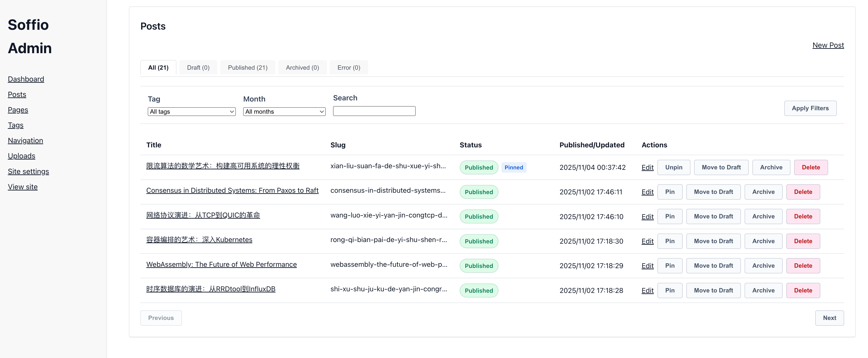The width and height of the screenshot is (868, 358).
Task: Pin the Consensus in Distributed Systems post
Action: point(670,192)
